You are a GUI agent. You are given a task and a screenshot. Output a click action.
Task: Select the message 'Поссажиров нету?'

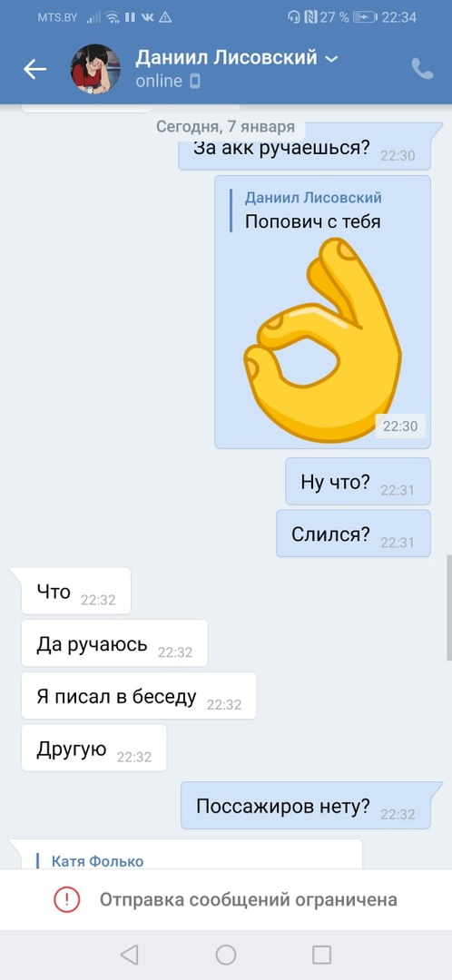point(307,806)
